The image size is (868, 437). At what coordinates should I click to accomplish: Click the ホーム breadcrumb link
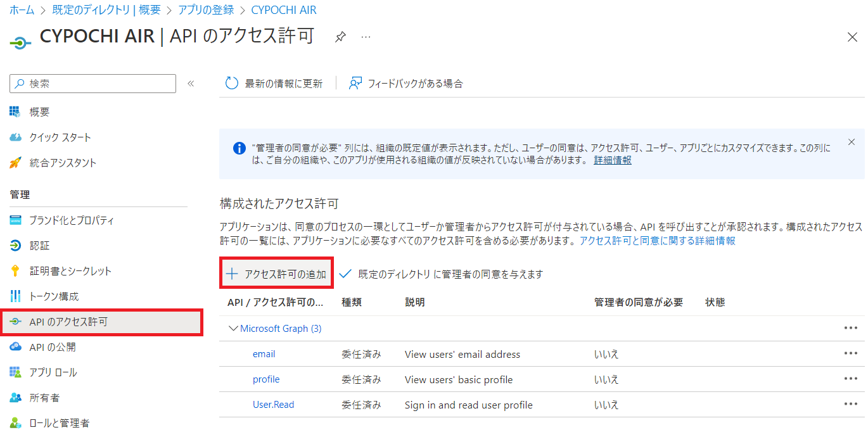click(22, 10)
